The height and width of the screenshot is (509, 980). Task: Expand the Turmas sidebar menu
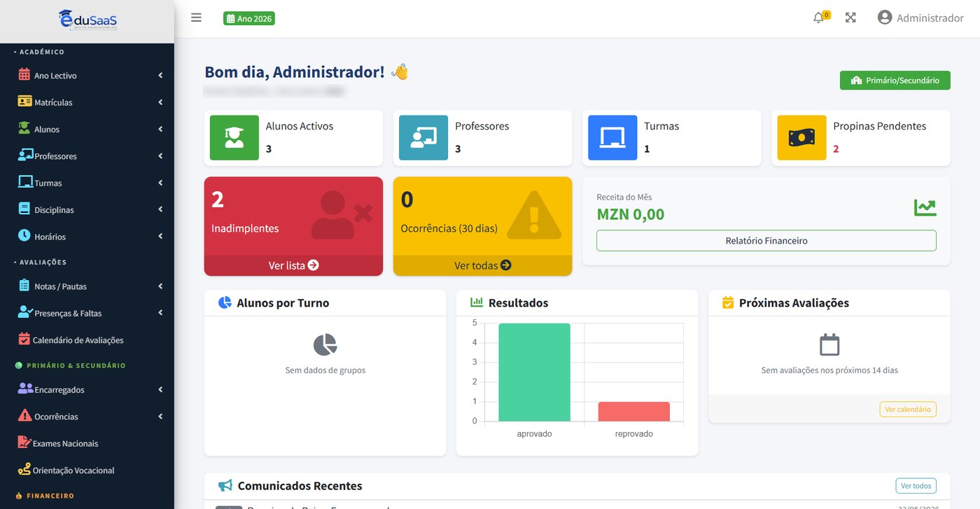click(x=87, y=183)
